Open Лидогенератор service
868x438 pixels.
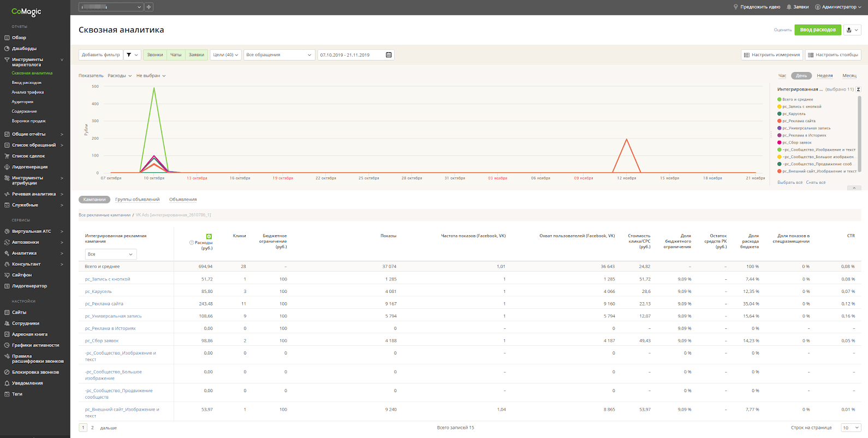click(x=29, y=286)
